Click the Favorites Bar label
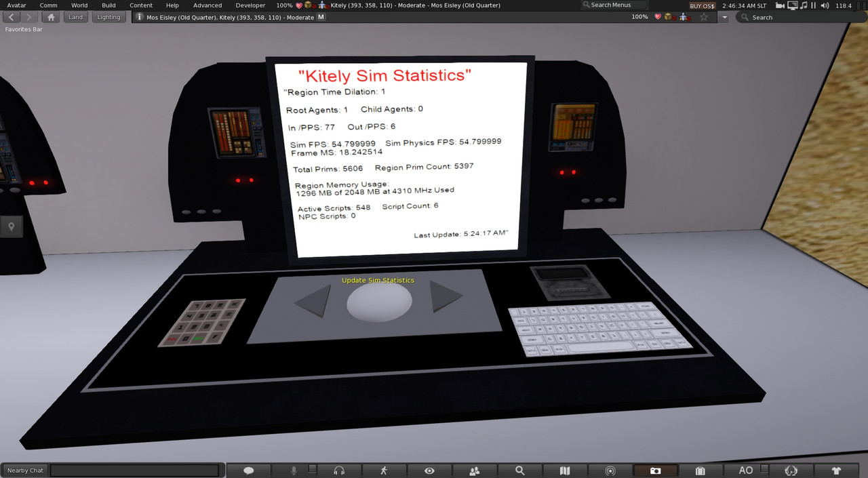Image resolution: width=868 pixels, height=478 pixels. pyautogui.click(x=24, y=29)
